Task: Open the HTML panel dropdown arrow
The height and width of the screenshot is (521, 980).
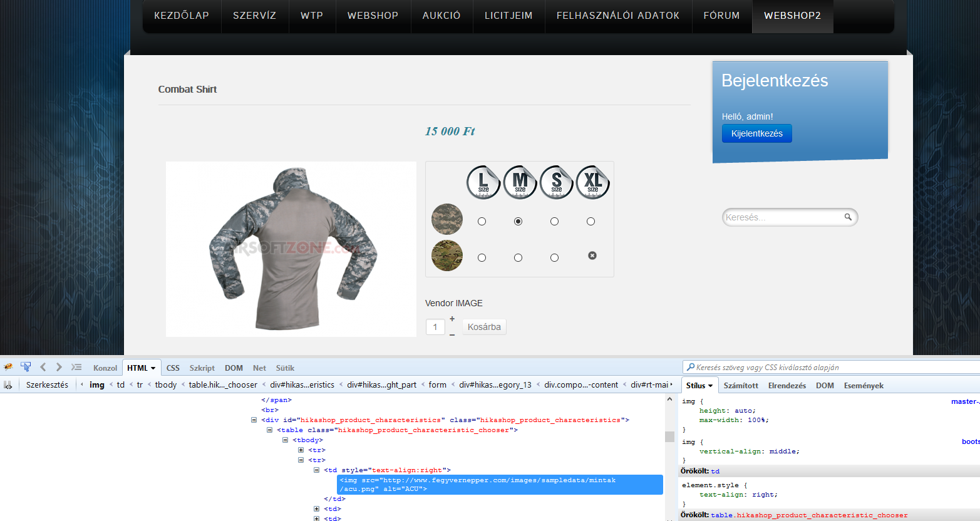Action: [x=153, y=368]
